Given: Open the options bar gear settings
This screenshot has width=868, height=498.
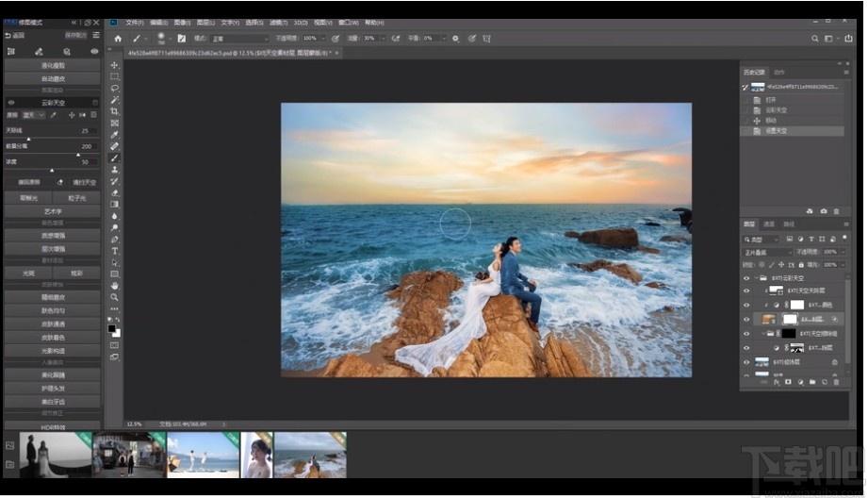Looking at the screenshot, I should pos(455,39).
